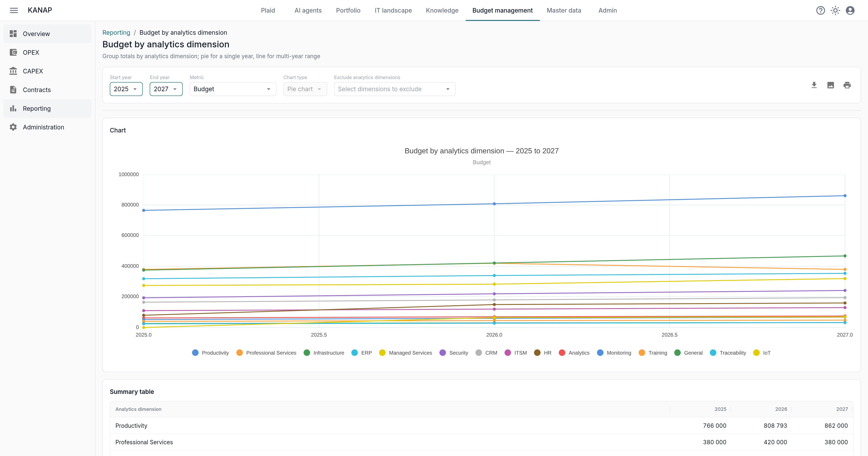The image size is (868, 456).
Task: Click the Contracts document sidebar icon
Action: pyautogui.click(x=13, y=90)
